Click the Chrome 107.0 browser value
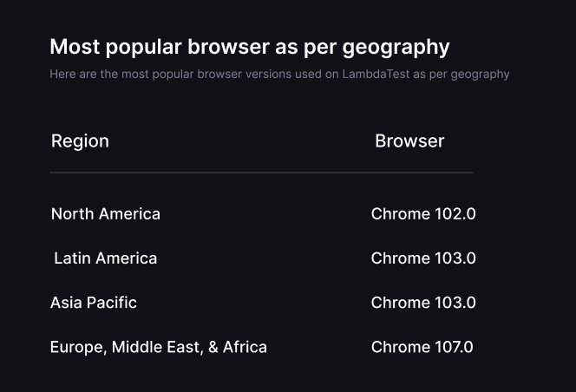Image resolution: width=576 pixels, height=392 pixels. coord(422,348)
